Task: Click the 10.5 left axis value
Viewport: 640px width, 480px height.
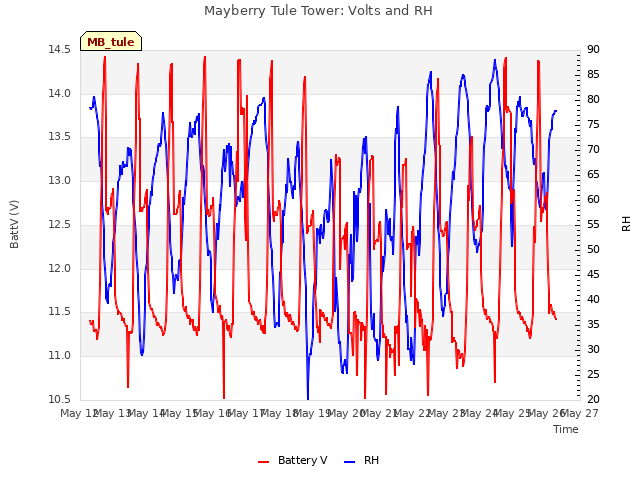Action: click(x=59, y=399)
